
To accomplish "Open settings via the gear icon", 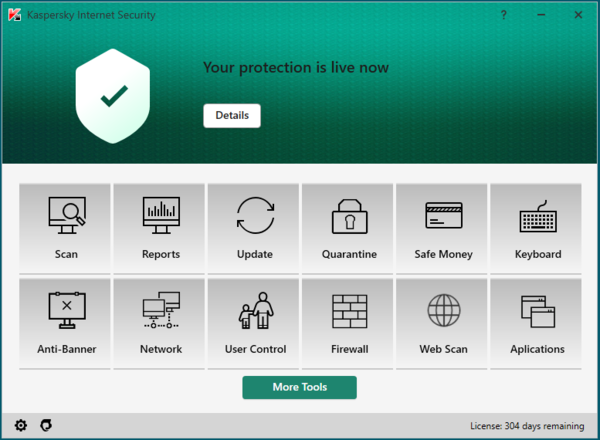I will (21, 425).
